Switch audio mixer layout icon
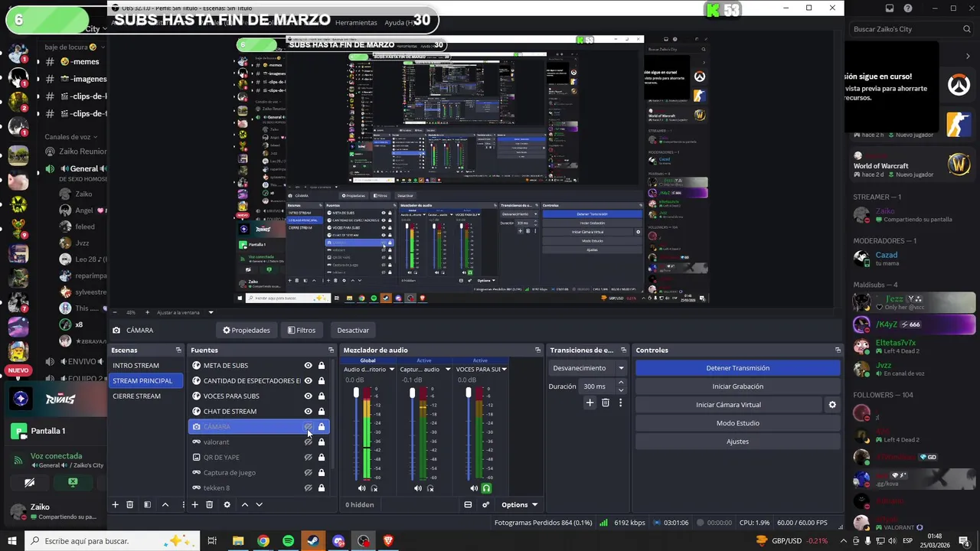980x551 pixels. click(468, 504)
